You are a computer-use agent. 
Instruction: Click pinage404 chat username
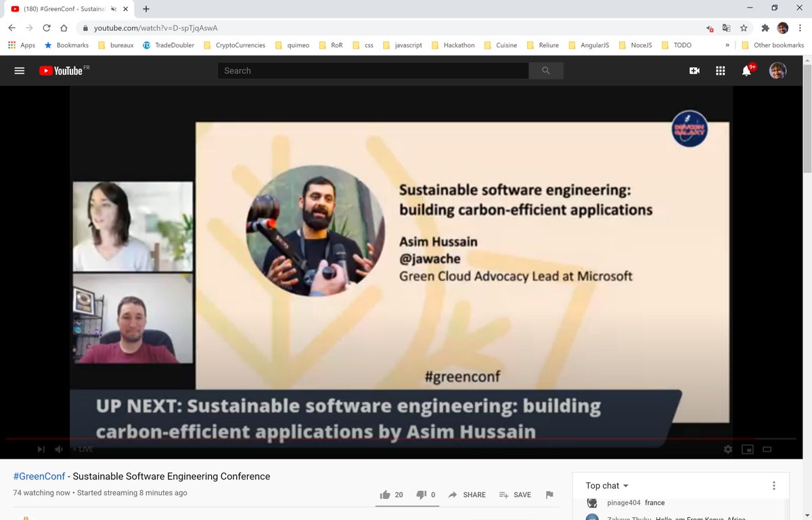[623, 503]
